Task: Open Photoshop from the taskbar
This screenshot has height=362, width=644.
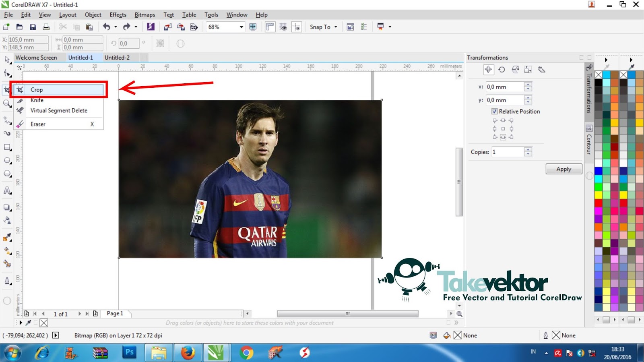Action: point(130,353)
